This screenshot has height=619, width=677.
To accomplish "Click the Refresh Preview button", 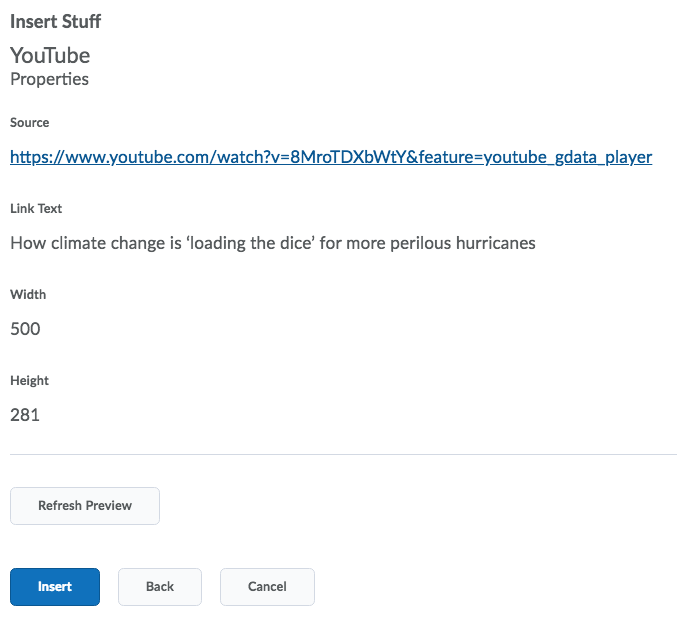I will point(85,506).
